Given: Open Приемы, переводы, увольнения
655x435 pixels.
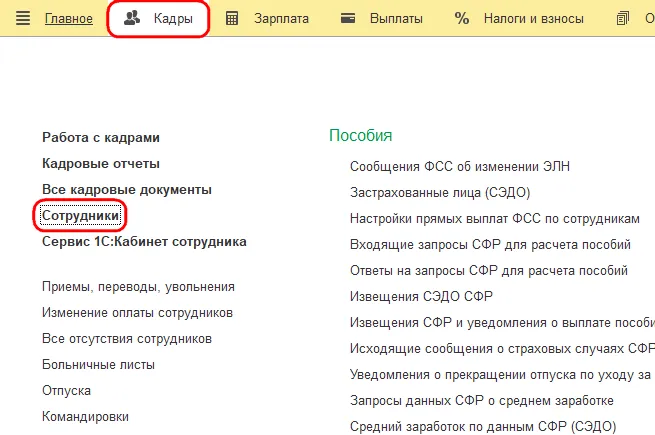Looking at the screenshot, I should [138, 287].
